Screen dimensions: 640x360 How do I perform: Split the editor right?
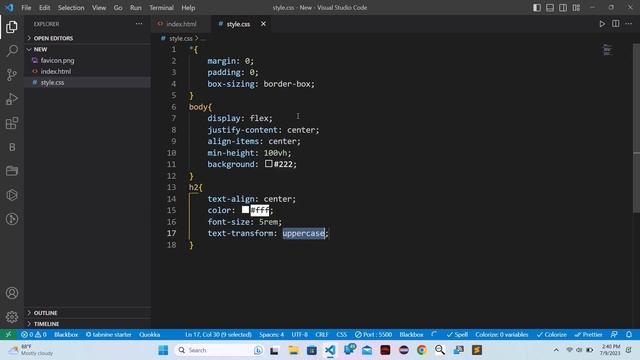click(x=616, y=24)
